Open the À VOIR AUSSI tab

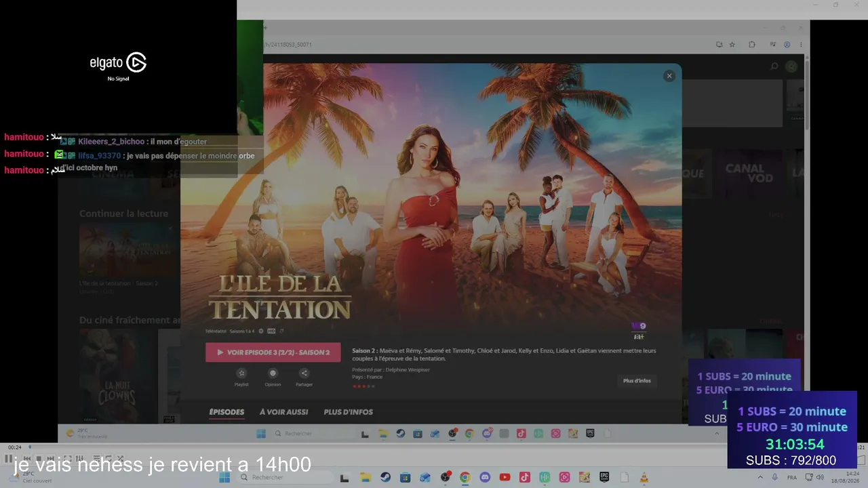283,412
